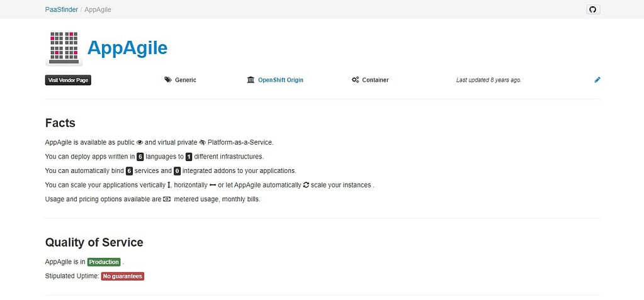Click the public eye icon

(140, 142)
